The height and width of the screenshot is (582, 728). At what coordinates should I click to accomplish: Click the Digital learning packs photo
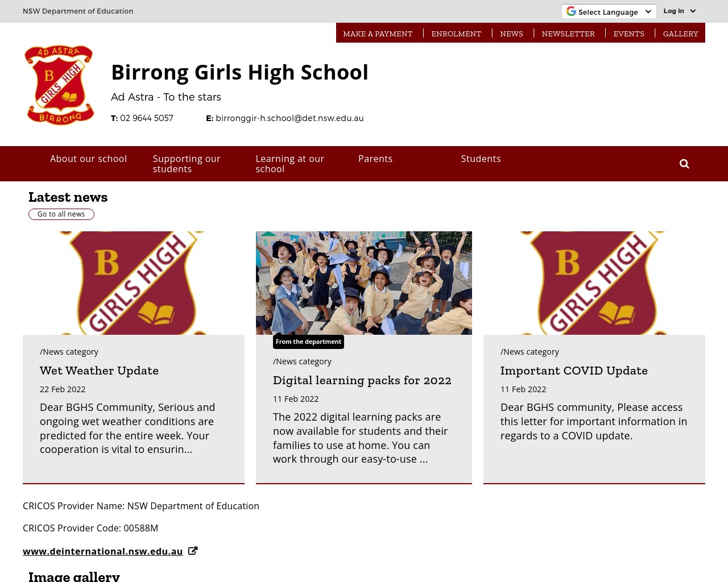[x=364, y=282]
